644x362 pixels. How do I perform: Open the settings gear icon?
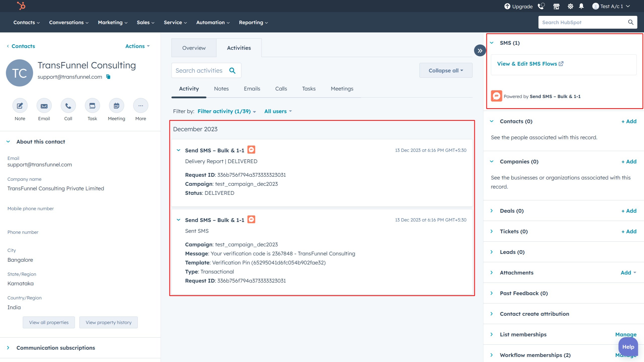point(570,6)
